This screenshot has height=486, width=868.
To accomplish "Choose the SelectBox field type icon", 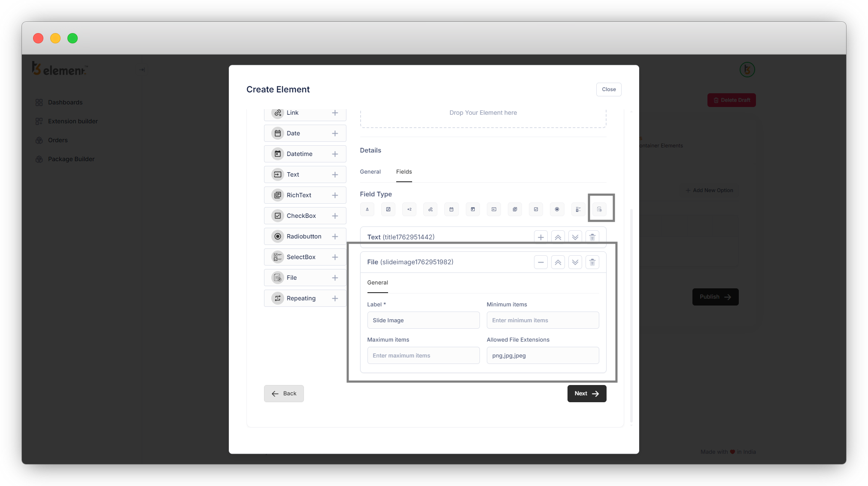I will point(578,209).
